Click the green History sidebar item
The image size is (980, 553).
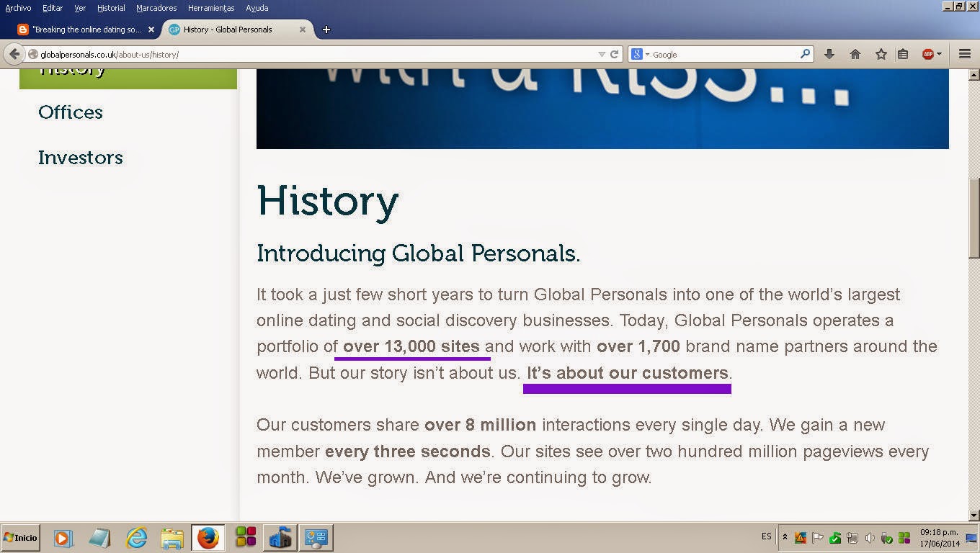128,78
